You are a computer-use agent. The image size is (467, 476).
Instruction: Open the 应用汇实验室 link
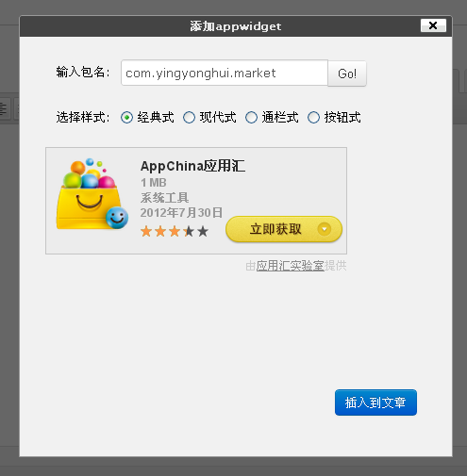click(290, 266)
